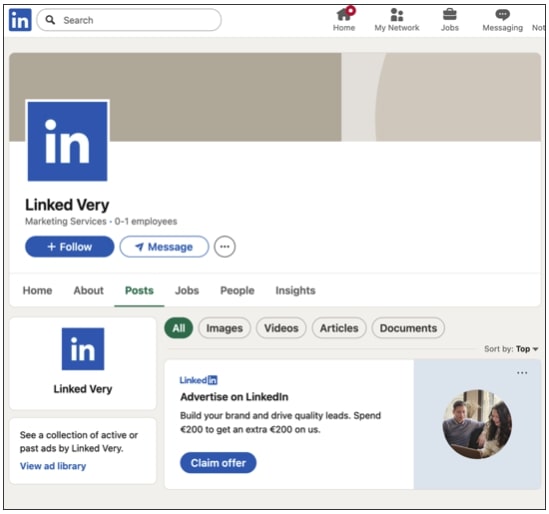The width and height of the screenshot is (549, 514).
Task: Click the Linked Very page title
Action: tap(67, 205)
